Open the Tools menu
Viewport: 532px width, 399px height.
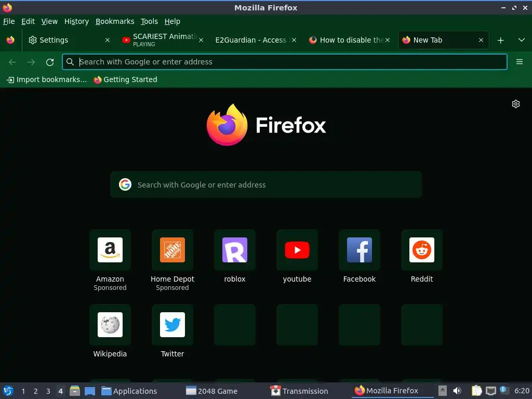149,21
